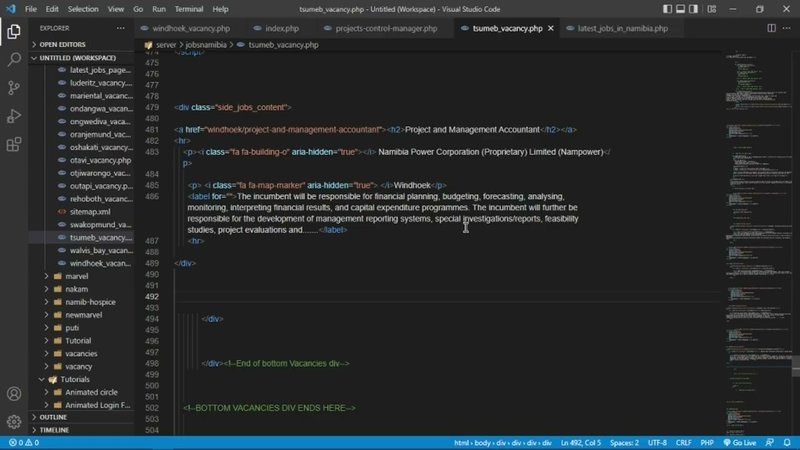Image resolution: width=800 pixels, height=450 pixels.
Task: Open the Search view in activity bar
Action: point(14,59)
